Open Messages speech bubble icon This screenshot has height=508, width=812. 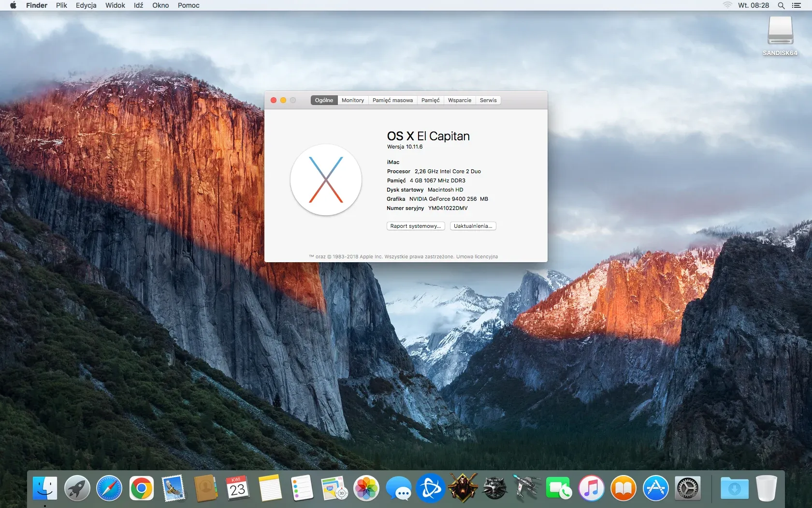point(398,488)
